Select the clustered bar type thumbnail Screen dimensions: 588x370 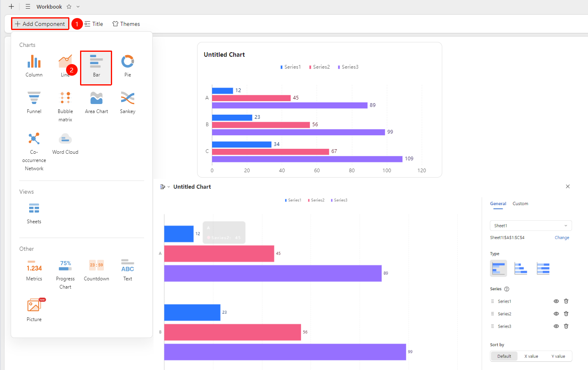point(498,268)
